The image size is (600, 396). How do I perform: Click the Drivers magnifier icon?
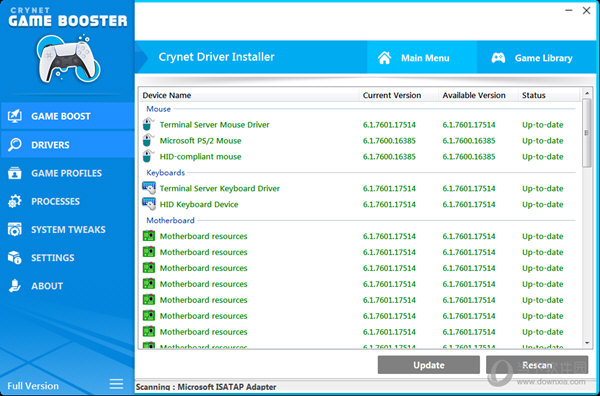pos(15,145)
